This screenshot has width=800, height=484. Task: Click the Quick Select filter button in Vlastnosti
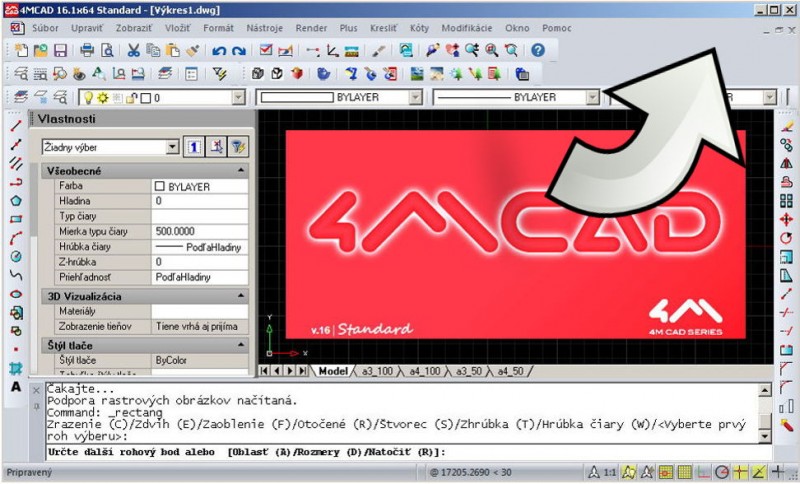click(238, 147)
